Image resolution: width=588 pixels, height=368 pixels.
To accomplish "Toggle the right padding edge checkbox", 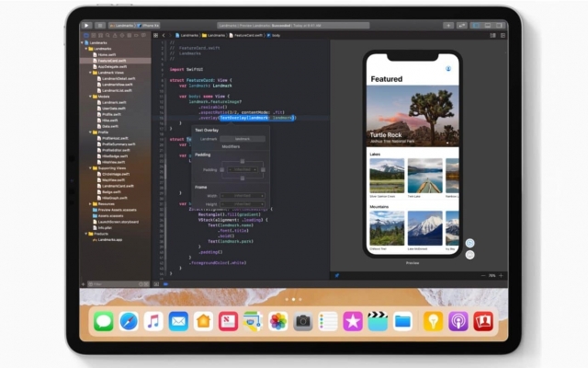I will [x=264, y=169].
